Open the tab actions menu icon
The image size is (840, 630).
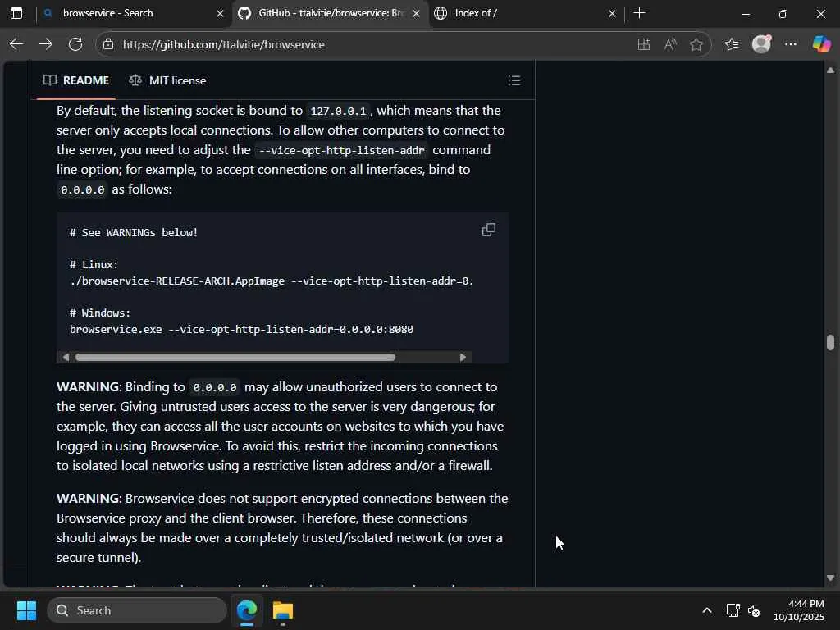coord(16,13)
